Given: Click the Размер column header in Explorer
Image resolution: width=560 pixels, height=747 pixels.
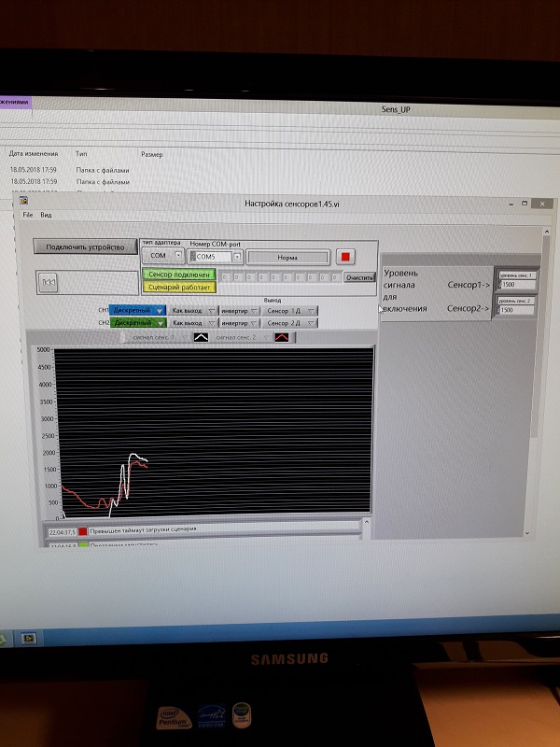Looking at the screenshot, I should pos(152,154).
